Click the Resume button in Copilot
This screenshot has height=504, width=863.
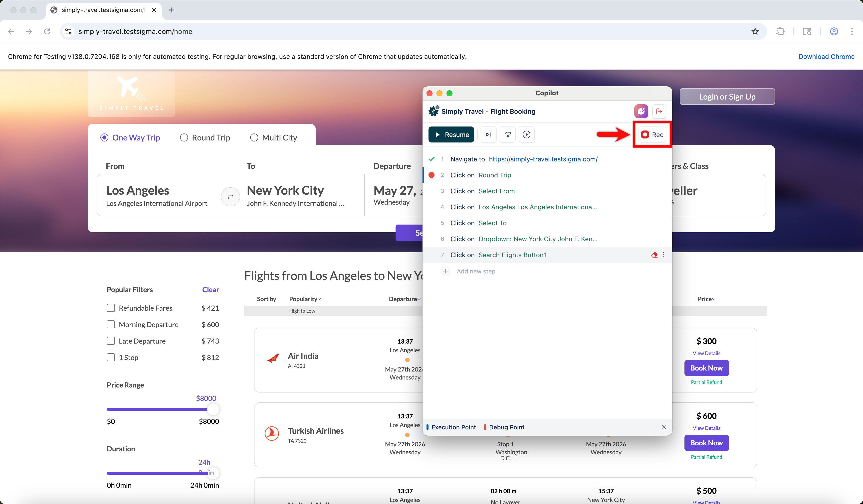[x=451, y=134]
